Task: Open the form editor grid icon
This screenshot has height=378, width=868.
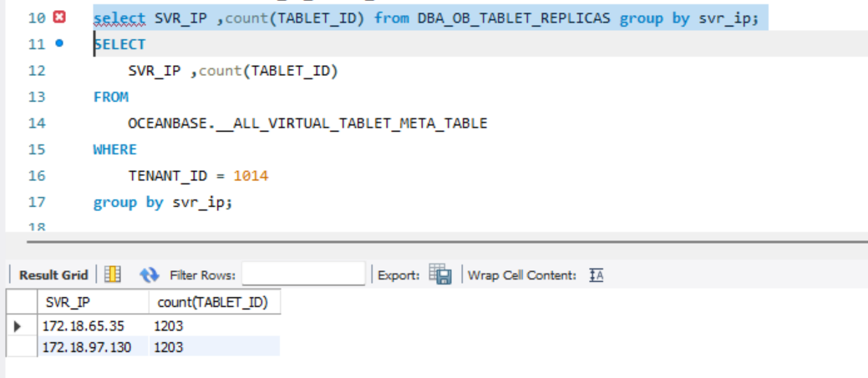Action: click(x=113, y=275)
